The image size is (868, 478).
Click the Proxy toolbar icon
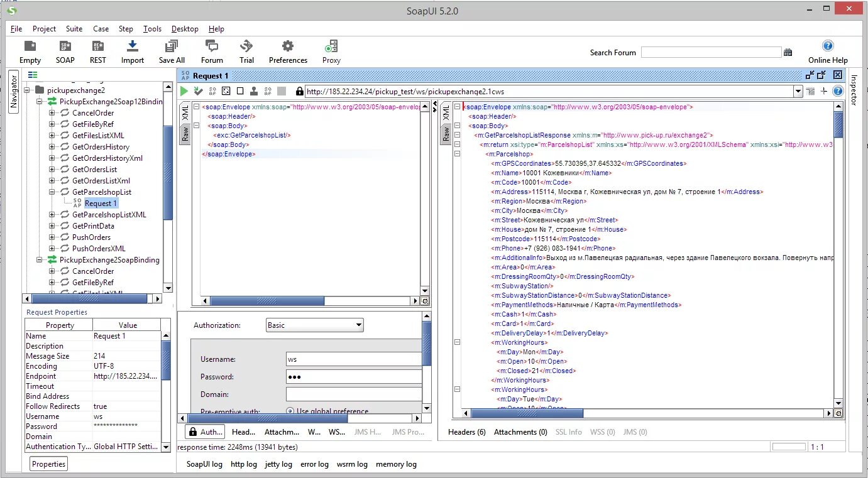pos(331,46)
